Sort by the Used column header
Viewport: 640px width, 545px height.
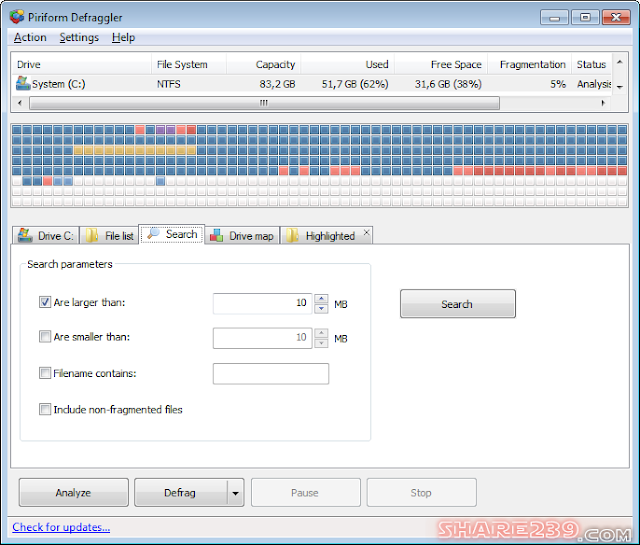347,64
